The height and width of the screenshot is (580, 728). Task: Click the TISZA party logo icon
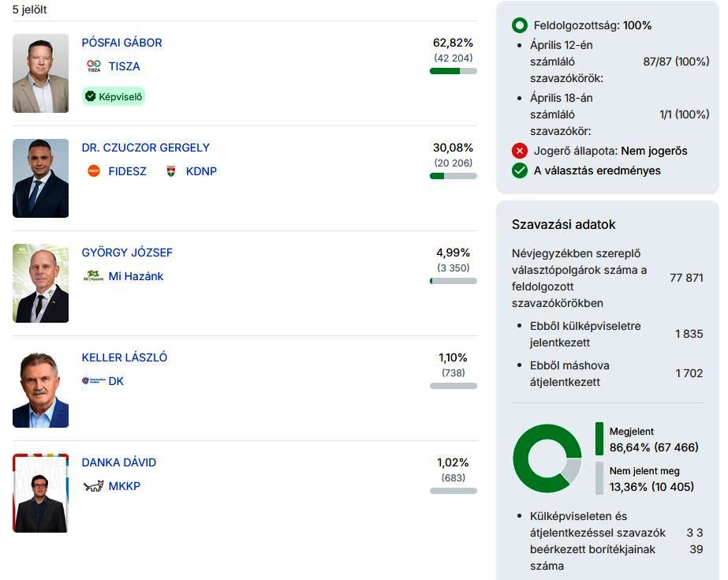point(94,66)
